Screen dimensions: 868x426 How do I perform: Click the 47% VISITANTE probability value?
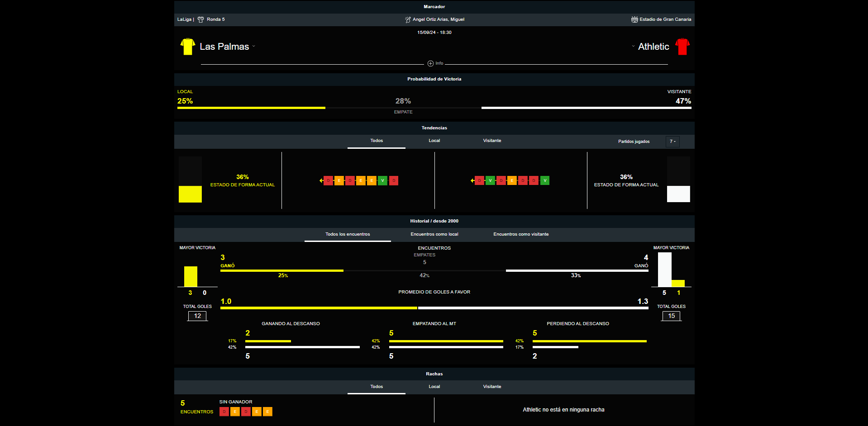point(683,101)
